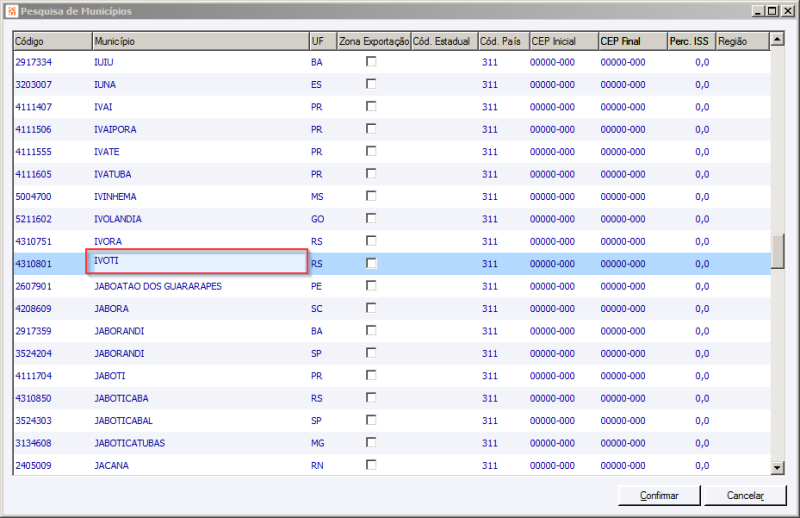
Task: Enable Zona Exportação for IVAIPORA
Action: click(371, 129)
